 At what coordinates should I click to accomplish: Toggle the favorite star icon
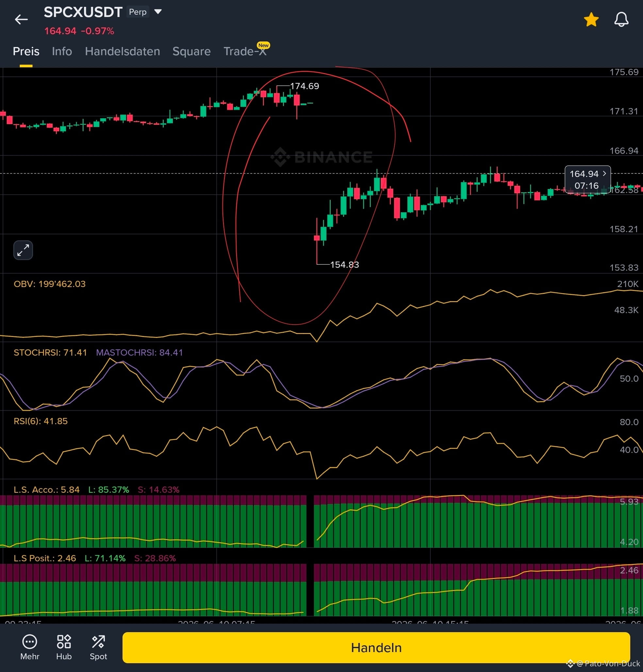[591, 20]
